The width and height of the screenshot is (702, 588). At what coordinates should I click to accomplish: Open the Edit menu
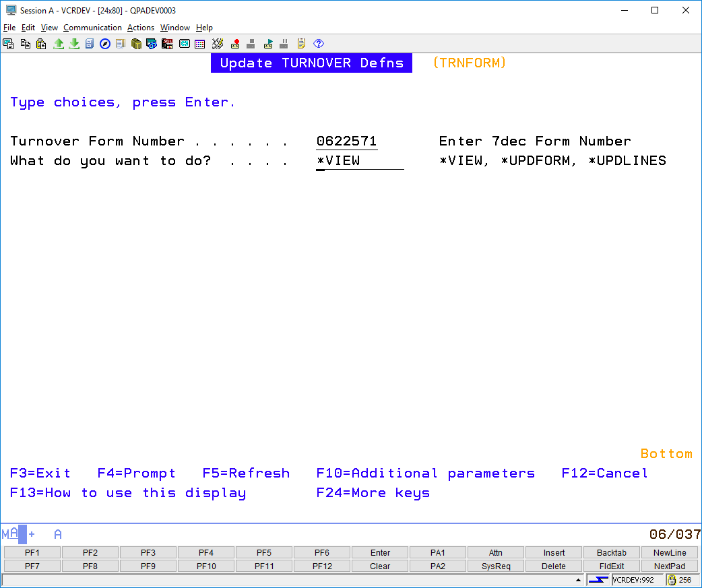[28, 28]
